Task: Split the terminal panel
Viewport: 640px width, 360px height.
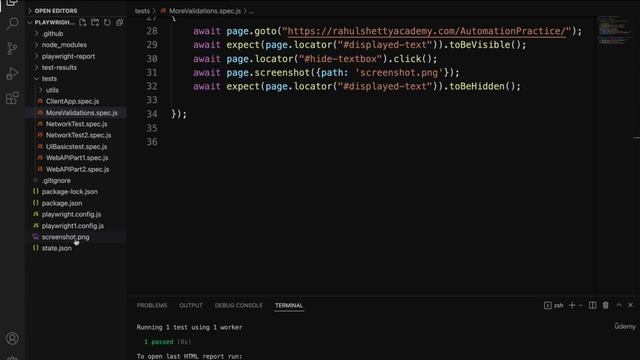Action: click(x=593, y=305)
